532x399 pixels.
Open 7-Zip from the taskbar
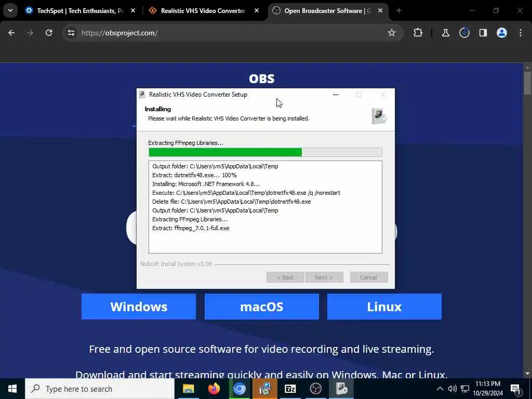pos(290,389)
